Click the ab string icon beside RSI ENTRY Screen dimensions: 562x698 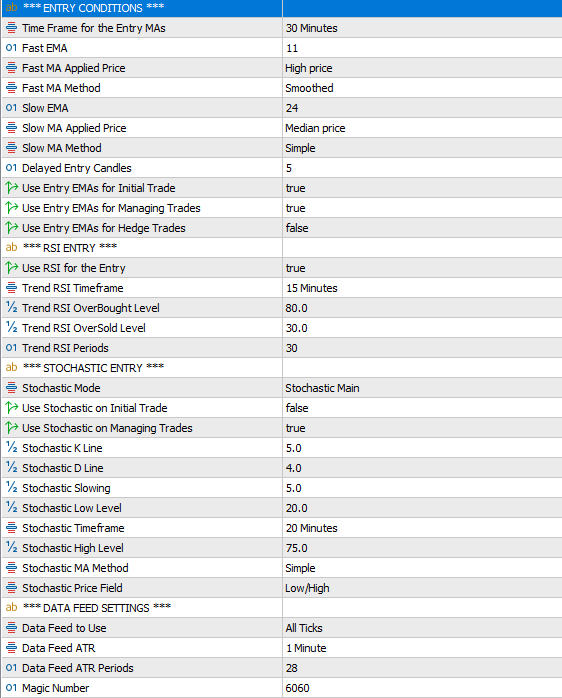(12, 248)
